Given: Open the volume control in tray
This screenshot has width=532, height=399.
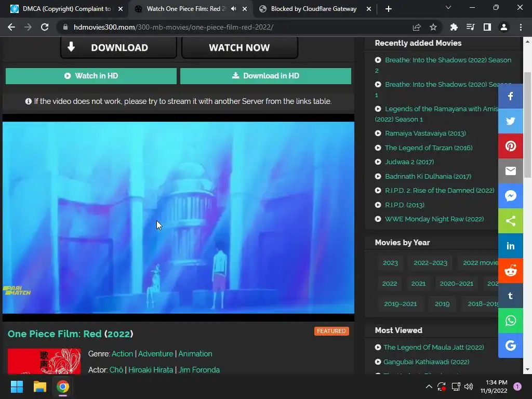Looking at the screenshot, I should (469, 387).
